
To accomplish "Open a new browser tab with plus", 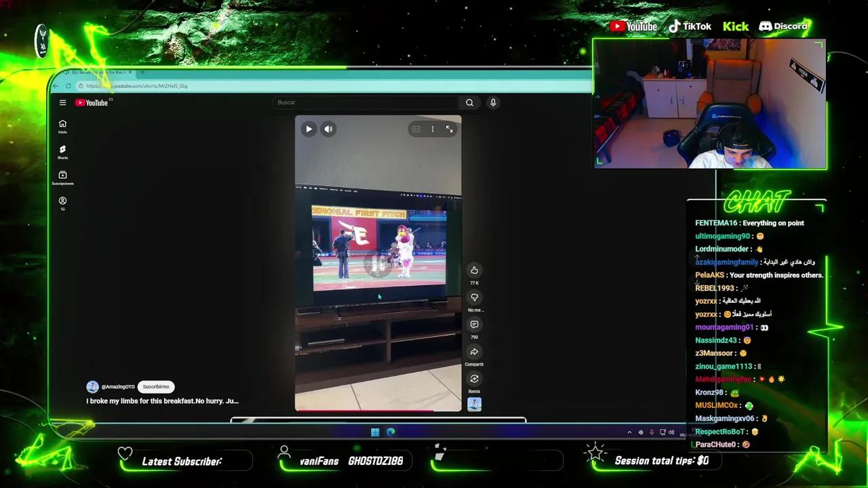I will point(142,72).
